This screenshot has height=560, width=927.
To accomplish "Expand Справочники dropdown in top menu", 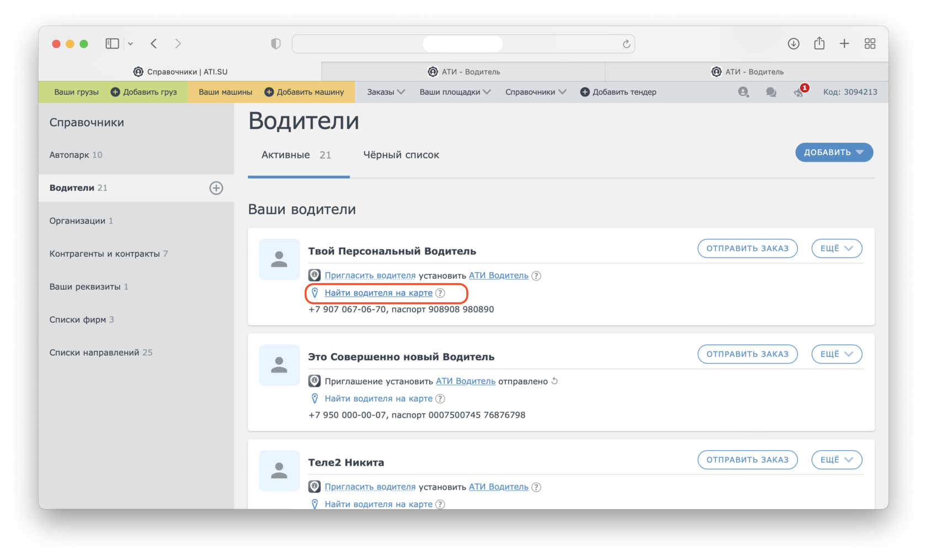I will point(536,92).
